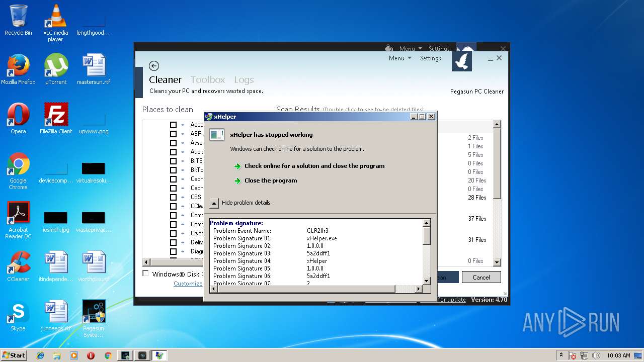This screenshot has width=644, height=362.
Task: Switch to the Logs tab
Action: click(x=244, y=80)
